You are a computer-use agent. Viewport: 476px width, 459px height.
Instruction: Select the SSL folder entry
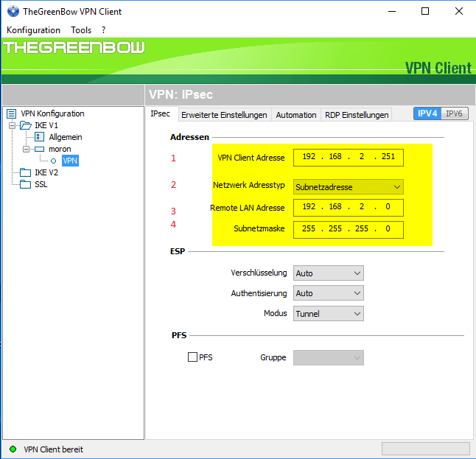[x=41, y=184]
